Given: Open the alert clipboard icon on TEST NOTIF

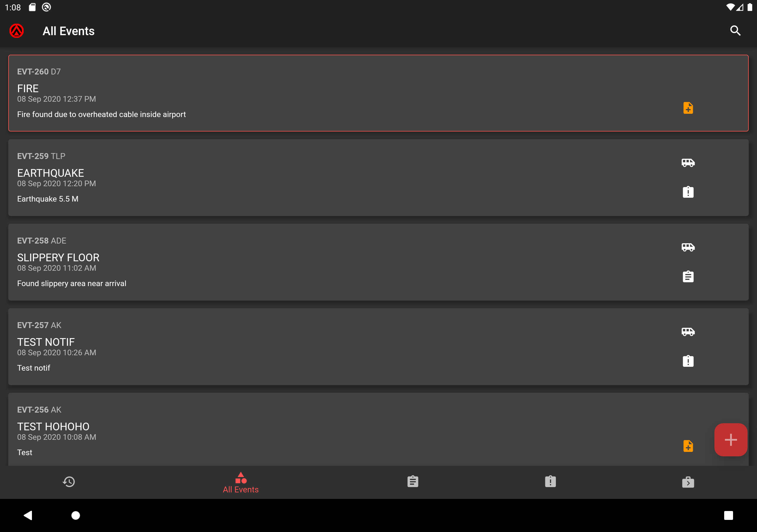Looking at the screenshot, I should click(x=688, y=361).
